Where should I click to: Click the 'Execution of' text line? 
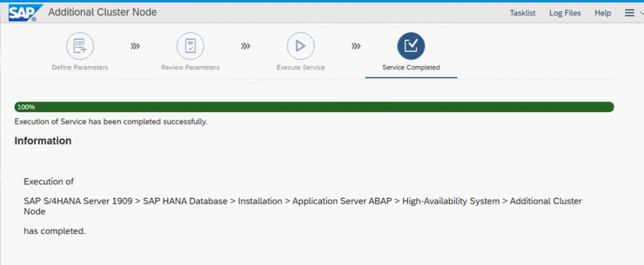(48, 181)
